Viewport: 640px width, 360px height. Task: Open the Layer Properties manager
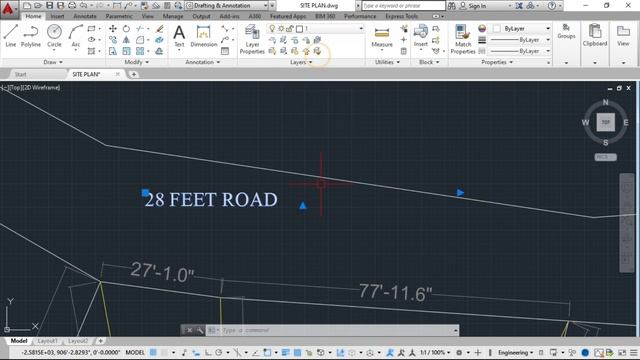tap(252, 39)
